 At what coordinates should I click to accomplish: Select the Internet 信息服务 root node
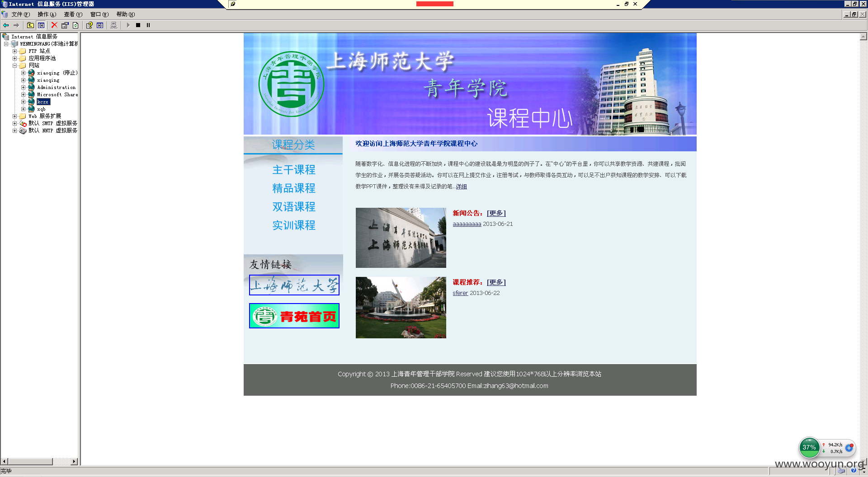34,37
